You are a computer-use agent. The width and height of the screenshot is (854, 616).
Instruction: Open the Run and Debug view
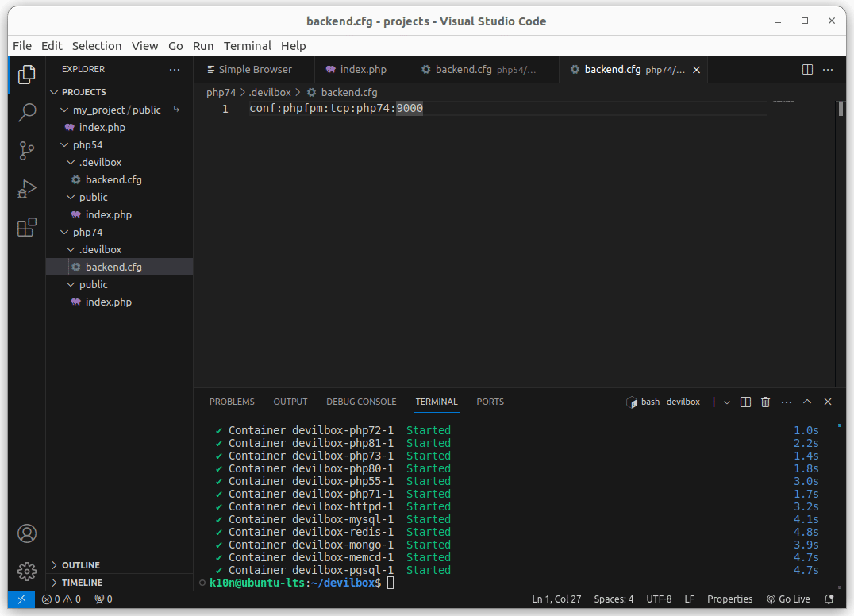click(27, 189)
